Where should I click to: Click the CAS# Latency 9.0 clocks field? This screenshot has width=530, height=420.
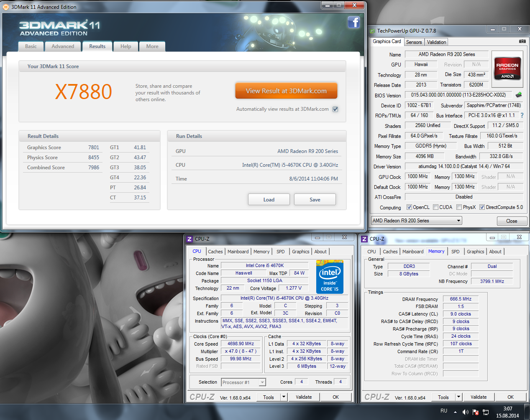461,314
